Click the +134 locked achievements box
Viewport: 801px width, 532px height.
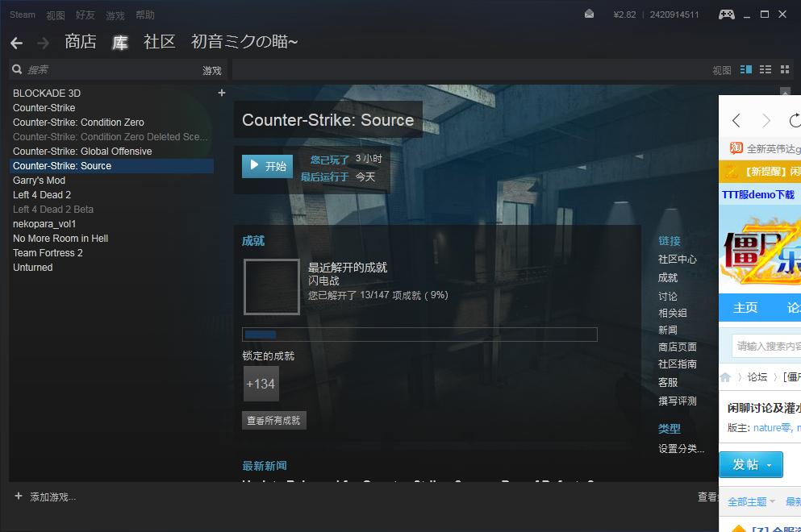[261, 384]
